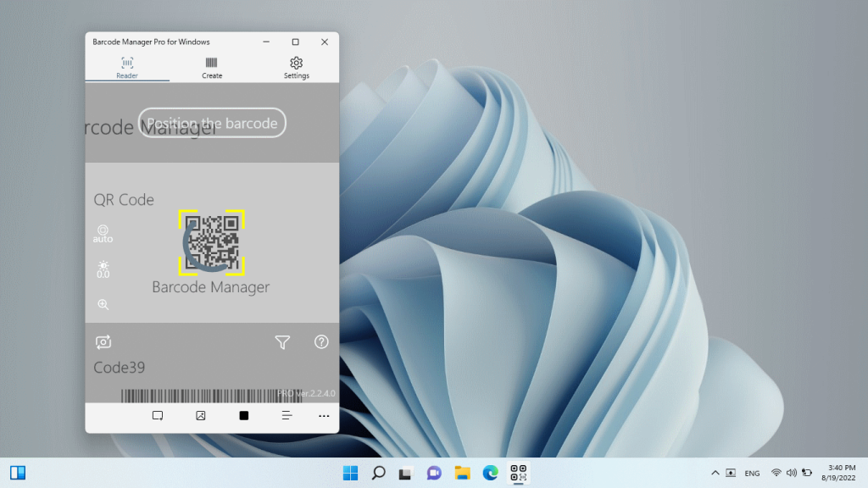Screen dimensions: 868x488
Task: Click the Position the barcode prompt
Action: tap(211, 123)
